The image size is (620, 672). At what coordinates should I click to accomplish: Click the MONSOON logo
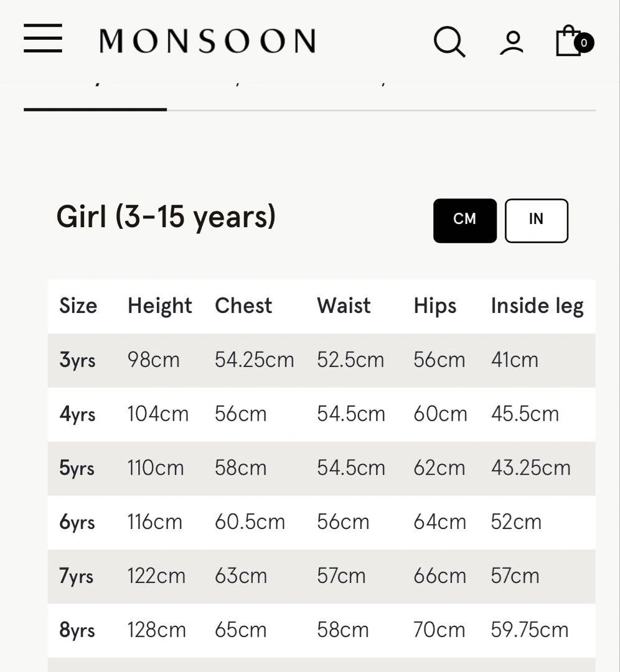[x=207, y=40]
